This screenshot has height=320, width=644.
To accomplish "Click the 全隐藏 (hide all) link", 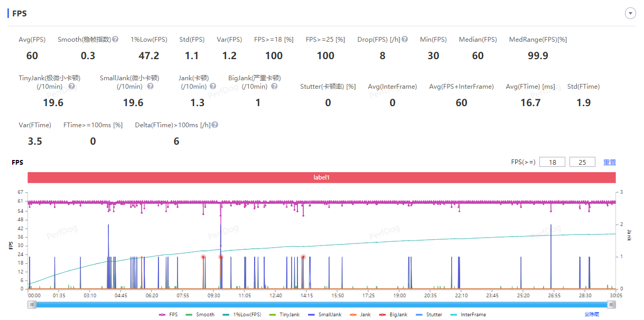I will click(x=592, y=315).
